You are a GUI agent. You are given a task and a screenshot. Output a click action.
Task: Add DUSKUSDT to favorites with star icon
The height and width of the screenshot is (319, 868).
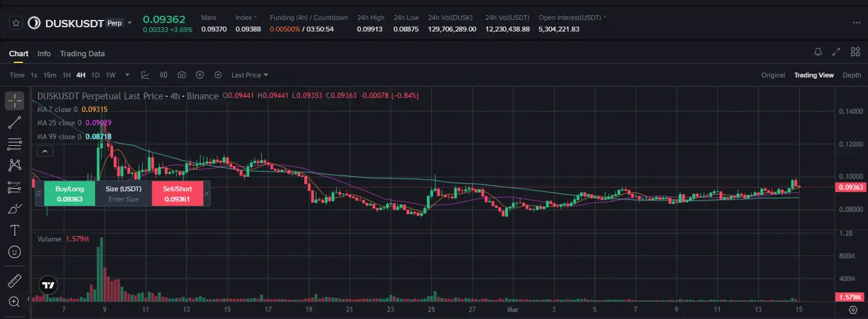(x=16, y=23)
